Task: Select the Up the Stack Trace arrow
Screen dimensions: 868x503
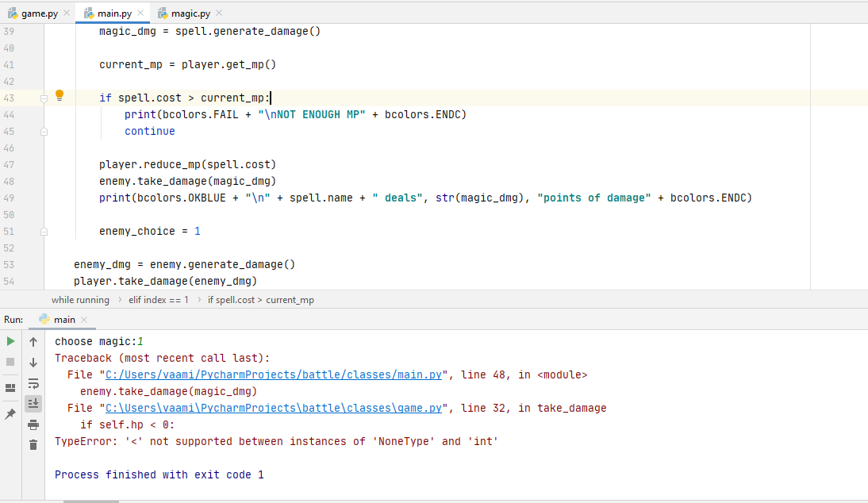Action: pyautogui.click(x=33, y=341)
